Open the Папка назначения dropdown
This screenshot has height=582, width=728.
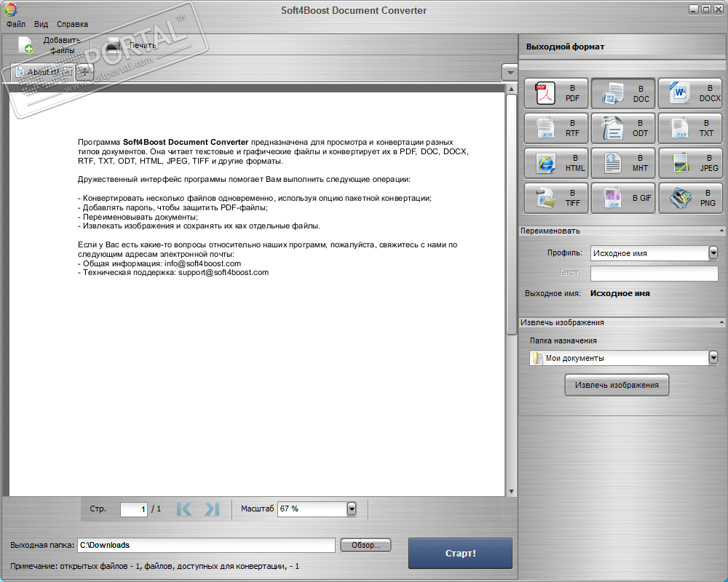tap(713, 358)
